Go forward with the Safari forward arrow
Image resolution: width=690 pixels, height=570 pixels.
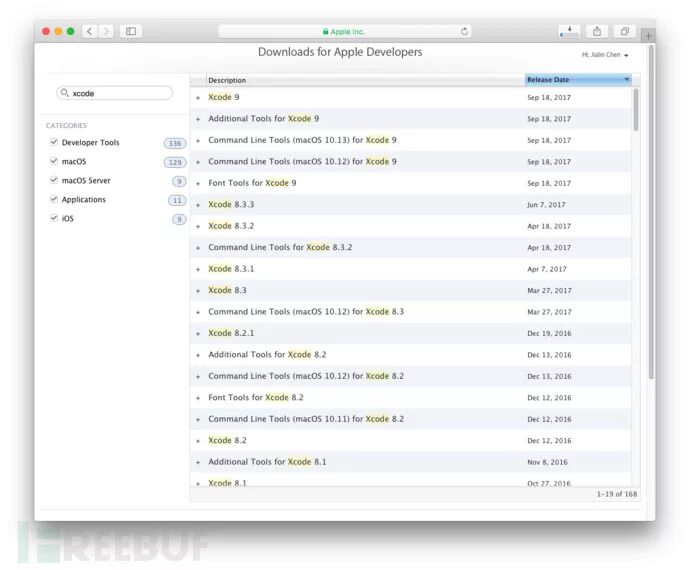(106, 31)
